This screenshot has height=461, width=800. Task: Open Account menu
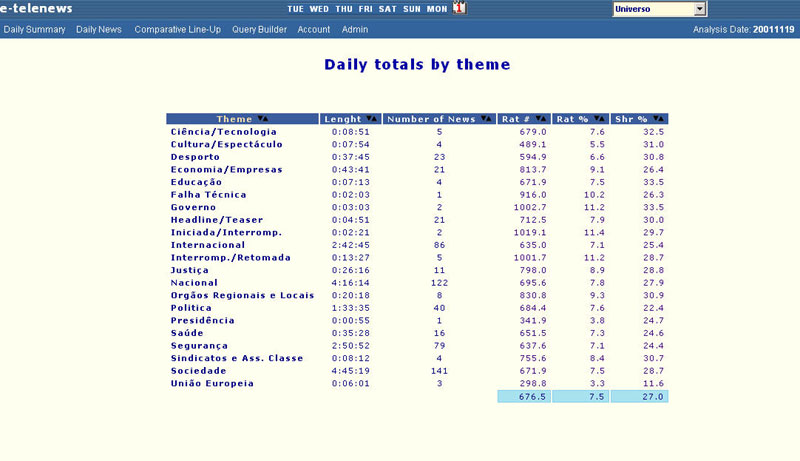point(314,30)
